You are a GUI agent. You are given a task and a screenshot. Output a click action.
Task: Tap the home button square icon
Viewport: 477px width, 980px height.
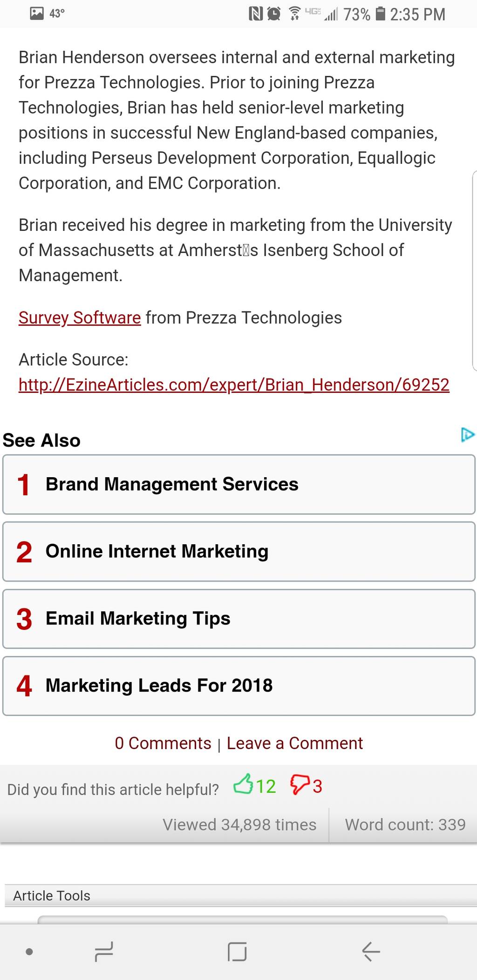click(x=237, y=951)
